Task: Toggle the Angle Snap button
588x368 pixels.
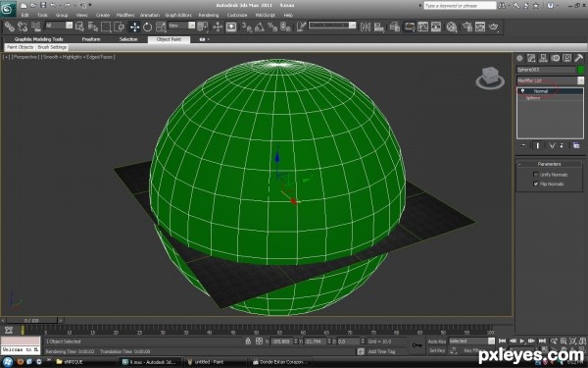Action: [260, 26]
